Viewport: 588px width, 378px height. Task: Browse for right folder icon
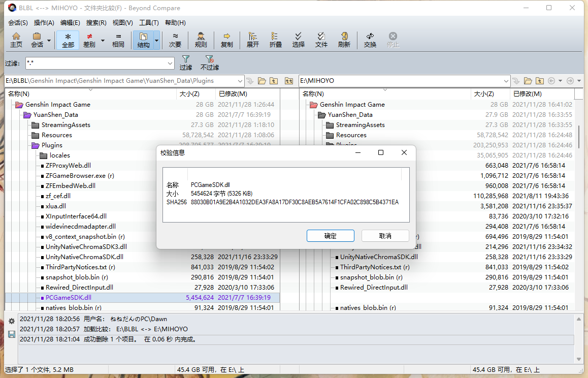tap(528, 81)
